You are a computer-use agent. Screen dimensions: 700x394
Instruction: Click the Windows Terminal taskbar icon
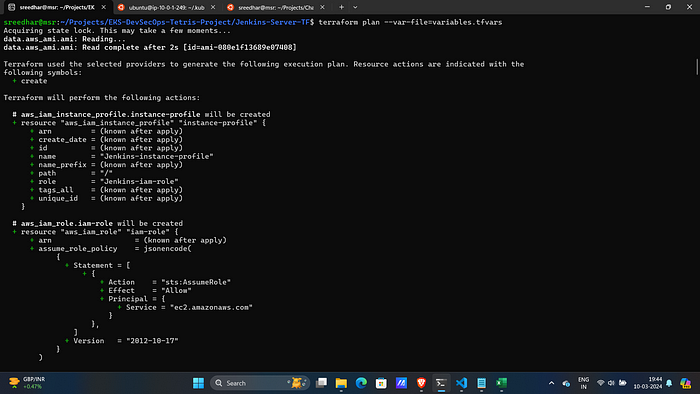click(441, 383)
